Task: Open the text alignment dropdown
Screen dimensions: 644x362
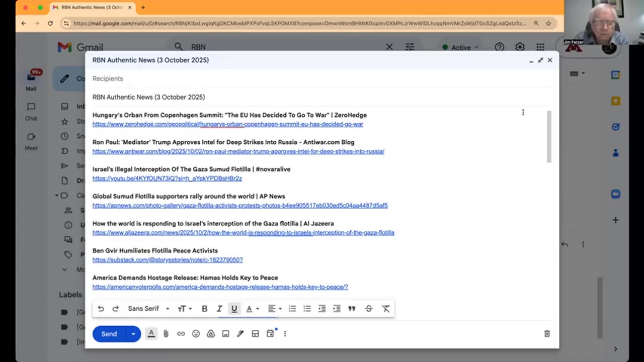Action: tap(274, 309)
